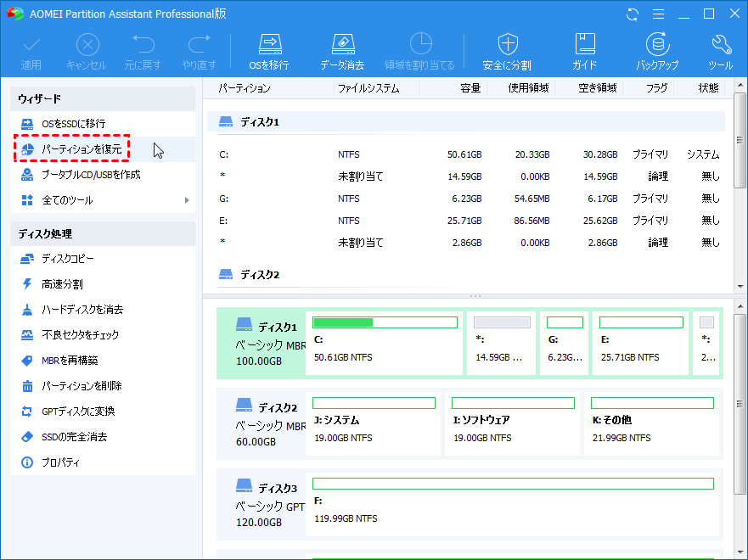Viewport: 748px width, 560px height.
Task: Select the K: その他 partition block
Action: click(650, 423)
